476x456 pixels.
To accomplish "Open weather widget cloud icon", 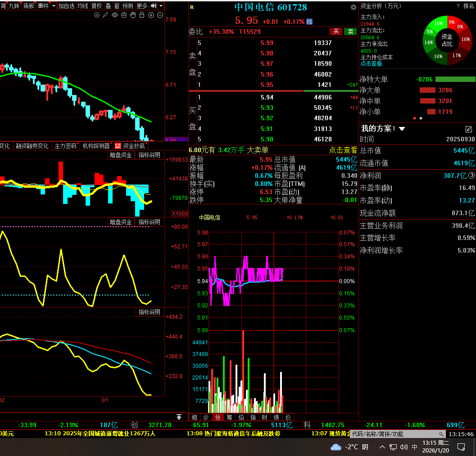I will coord(336,447).
